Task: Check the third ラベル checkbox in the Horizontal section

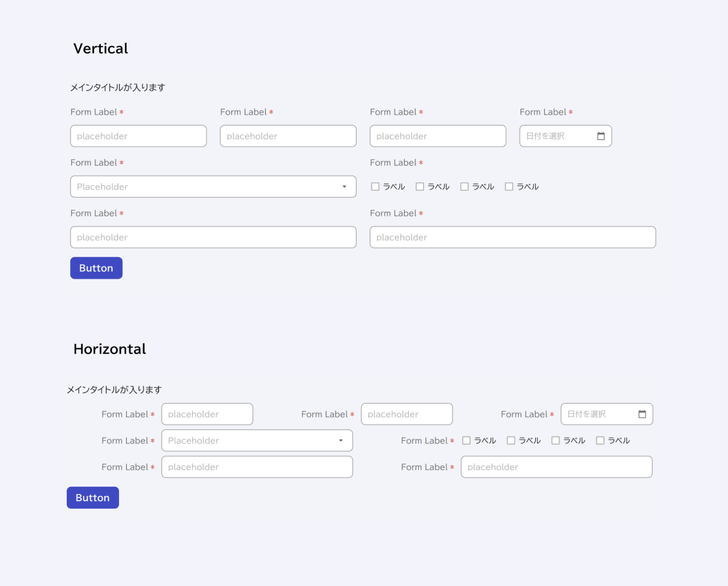Action: [x=555, y=440]
